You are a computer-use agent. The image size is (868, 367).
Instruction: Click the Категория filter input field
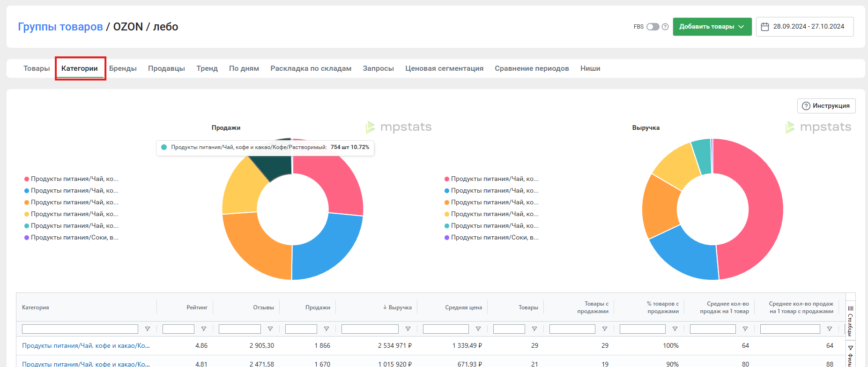pyautogui.click(x=80, y=329)
